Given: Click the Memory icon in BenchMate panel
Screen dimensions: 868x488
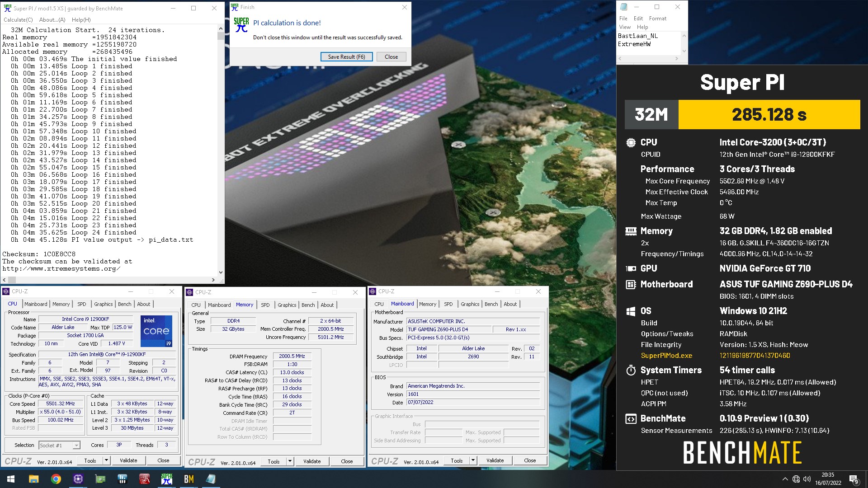Looking at the screenshot, I should coord(631,231).
